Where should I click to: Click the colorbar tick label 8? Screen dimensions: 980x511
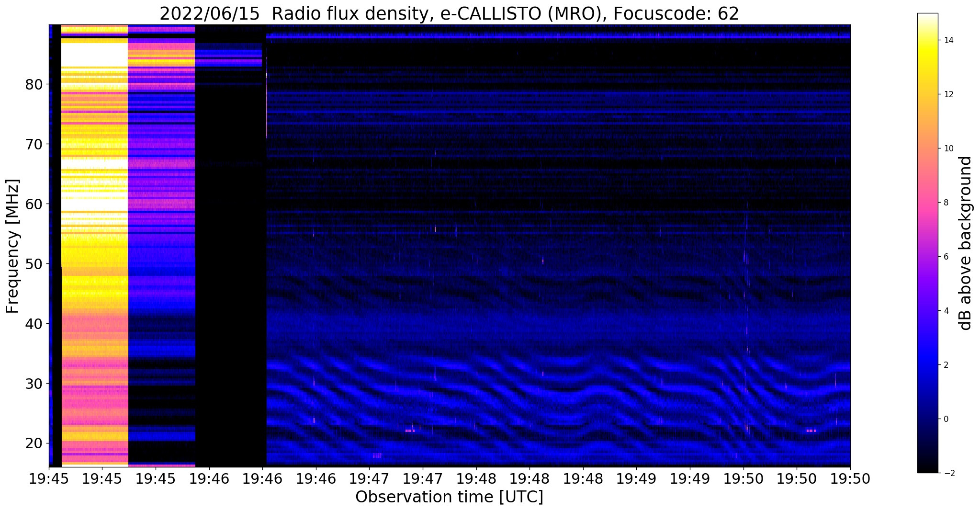[945, 203]
